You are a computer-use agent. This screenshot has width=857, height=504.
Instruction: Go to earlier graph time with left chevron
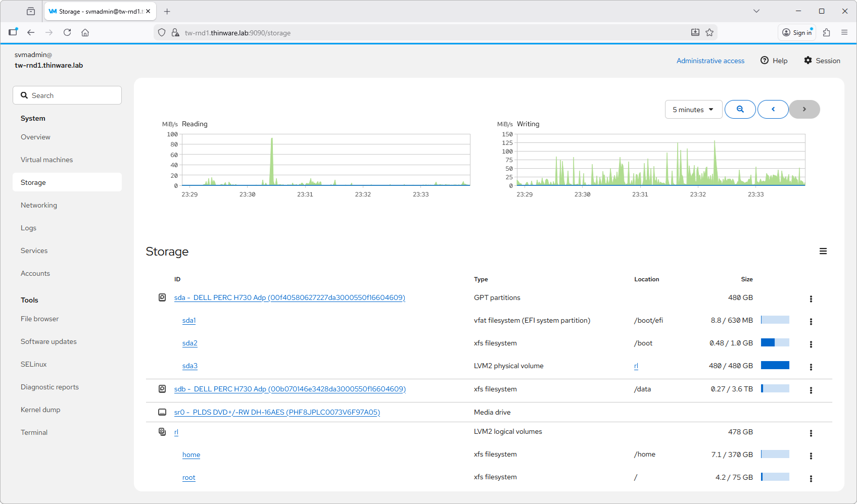pyautogui.click(x=773, y=109)
